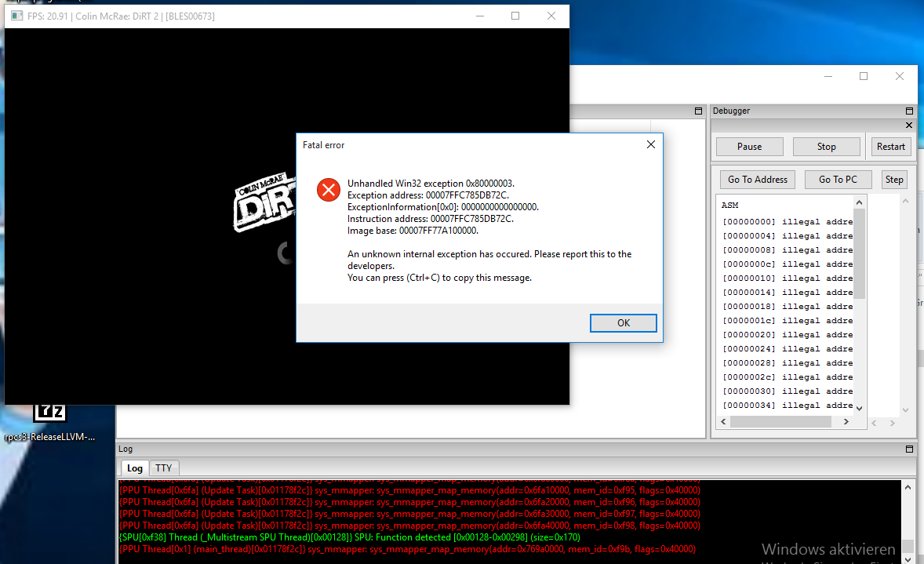
Task: Undock the Log panel using its float icon
Action: pyautogui.click(x=909, y=449)
